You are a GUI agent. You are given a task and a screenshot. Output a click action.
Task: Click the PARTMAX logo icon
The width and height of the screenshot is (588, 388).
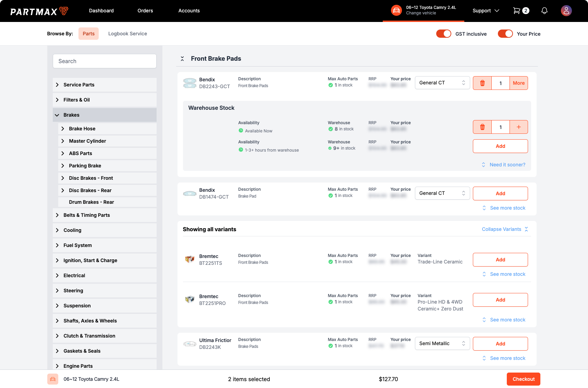click(x=64, y=11)
